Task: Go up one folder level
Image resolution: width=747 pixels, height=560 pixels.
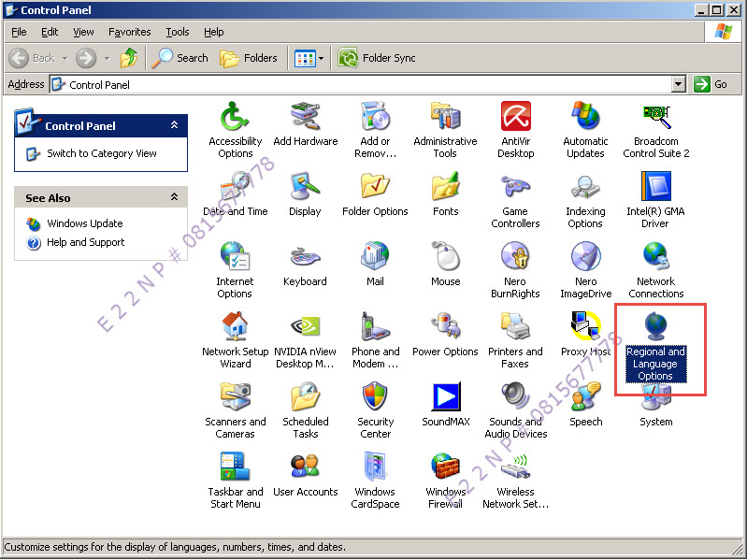Action: coord(129,58)
